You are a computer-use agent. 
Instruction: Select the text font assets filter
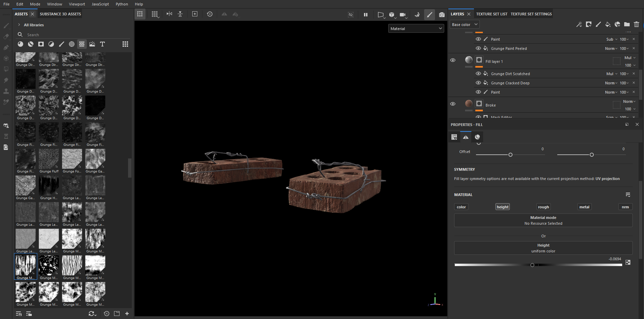tap(102, 44)
